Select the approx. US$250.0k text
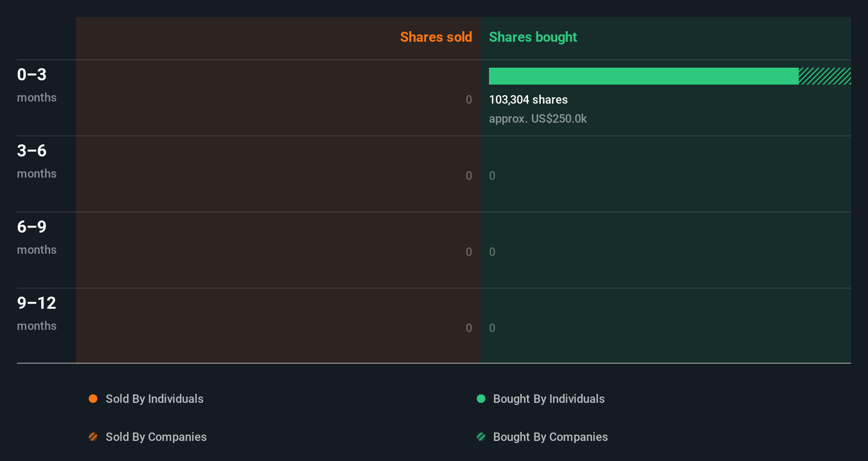The width and height of the screenshot is (868, 461). 538,118
